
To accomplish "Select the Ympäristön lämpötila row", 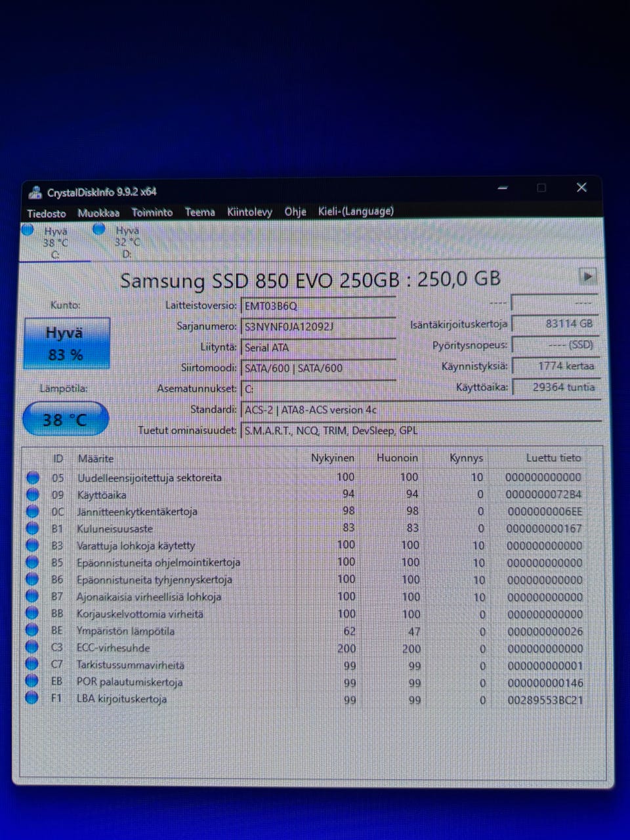I will [x=312, y=631].
